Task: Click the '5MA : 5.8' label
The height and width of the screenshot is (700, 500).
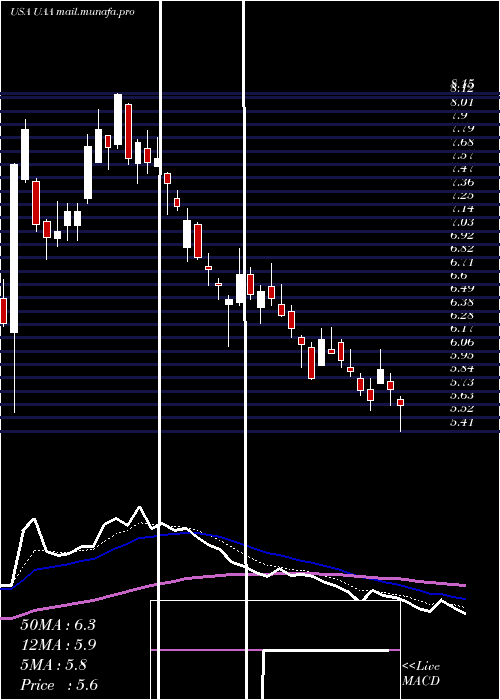Action: (54, 665)
